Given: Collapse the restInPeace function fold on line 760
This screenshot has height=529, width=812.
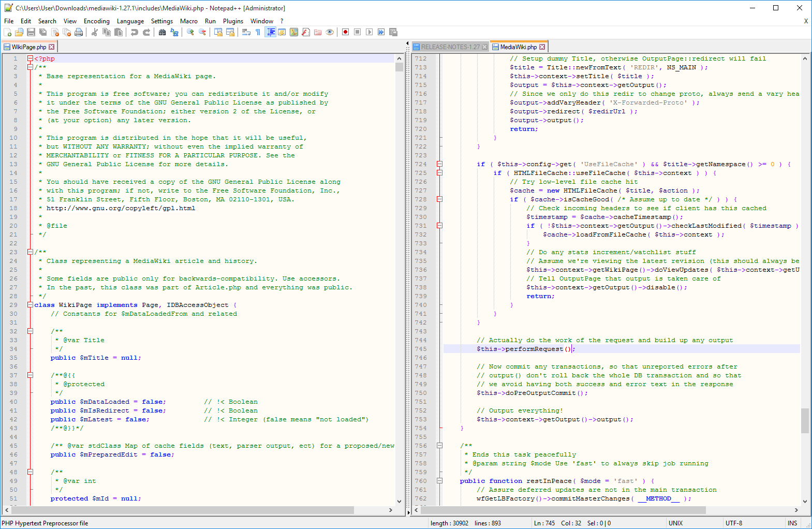Looking at the screenshot, I should [439, 481].
